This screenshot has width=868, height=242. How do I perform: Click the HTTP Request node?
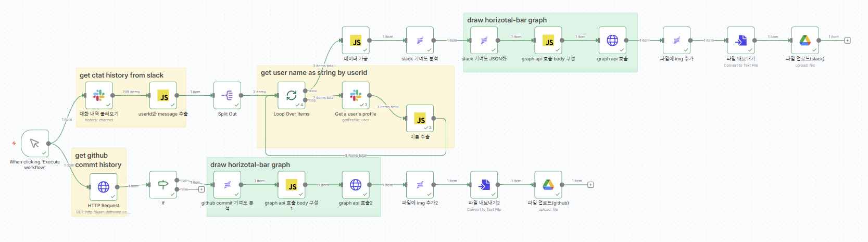104,186
